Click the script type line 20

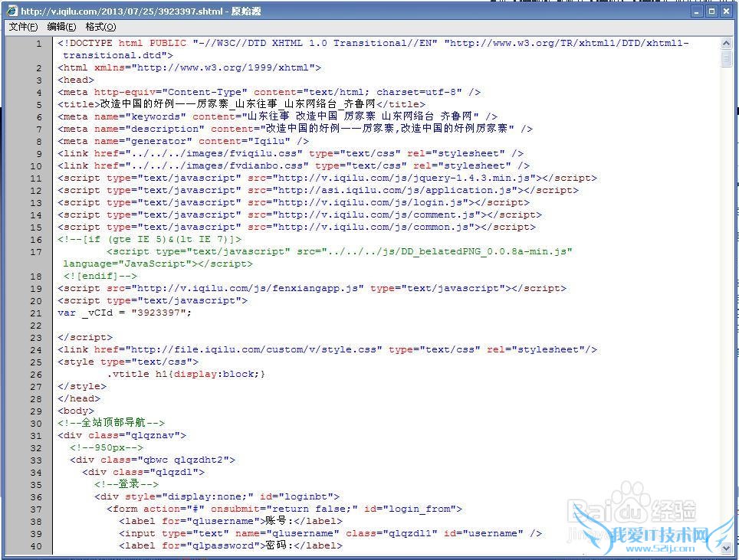click(153, 300)
